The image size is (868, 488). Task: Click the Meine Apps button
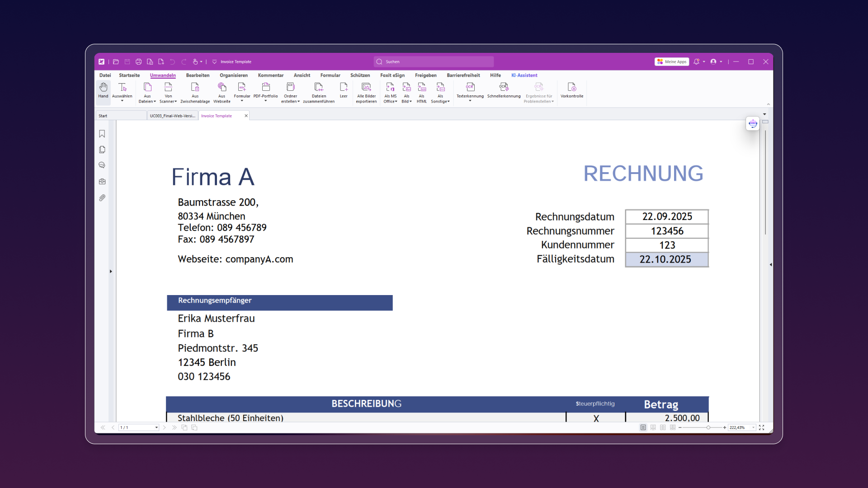tap(672, 62)
